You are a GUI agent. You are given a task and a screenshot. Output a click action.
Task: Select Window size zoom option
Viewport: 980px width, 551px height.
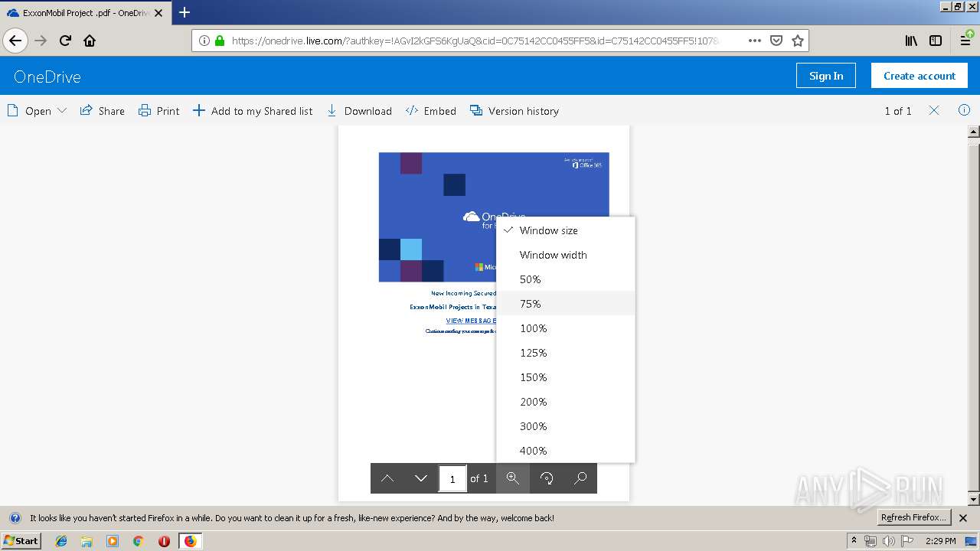pos(566,230)
